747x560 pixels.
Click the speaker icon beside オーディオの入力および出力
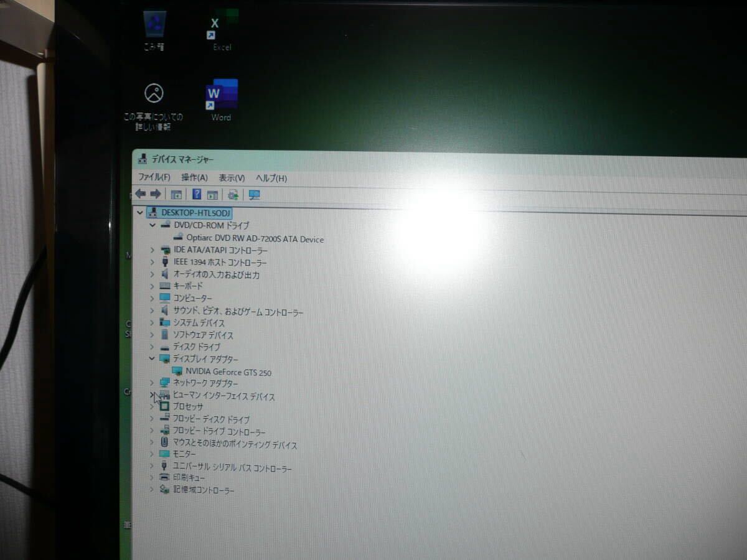point(165,274)
